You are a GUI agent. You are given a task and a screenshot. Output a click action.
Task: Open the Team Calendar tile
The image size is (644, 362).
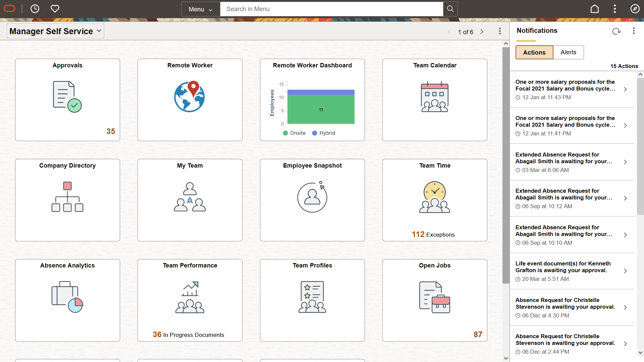click(435, 100)
